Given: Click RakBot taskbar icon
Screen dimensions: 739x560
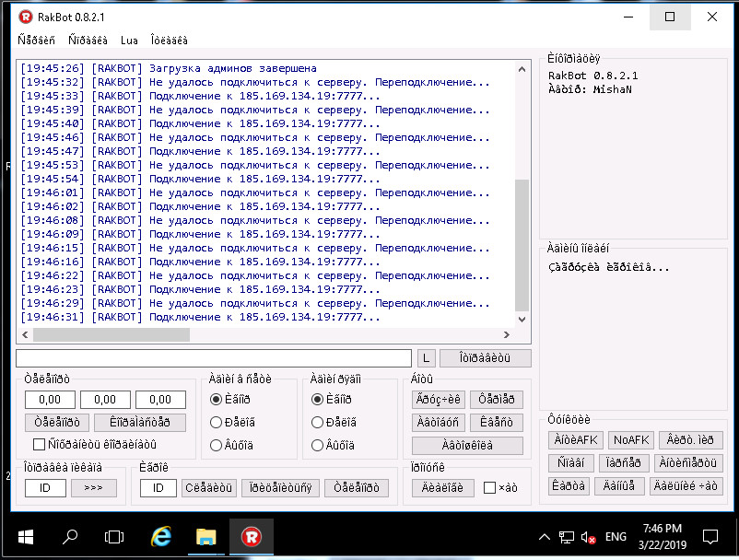Looking at the screenshot, I should coord(252,537).
